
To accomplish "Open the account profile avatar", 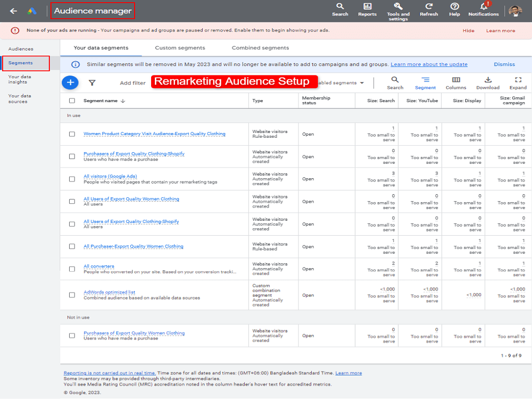I will pos(516,11).
